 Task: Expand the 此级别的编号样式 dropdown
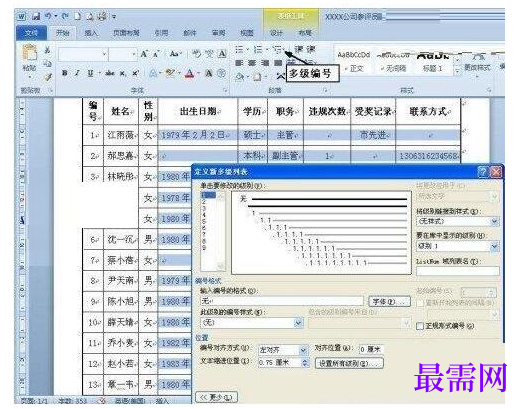[x=252, y=323]
